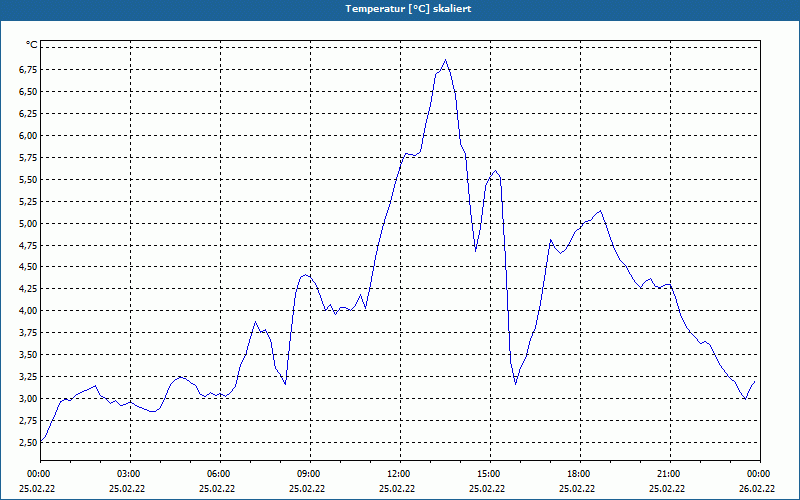The height and width of the screenshot is (500, 800).
Task: Click the 3,25 value on the y-axis
Action: (28, 376)
